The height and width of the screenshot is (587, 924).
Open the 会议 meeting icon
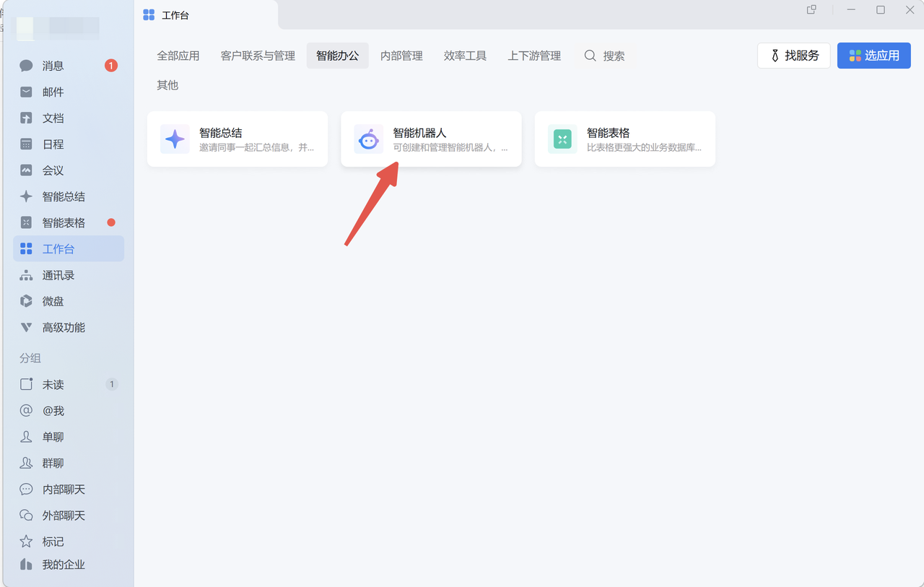[x=27, y=170]
